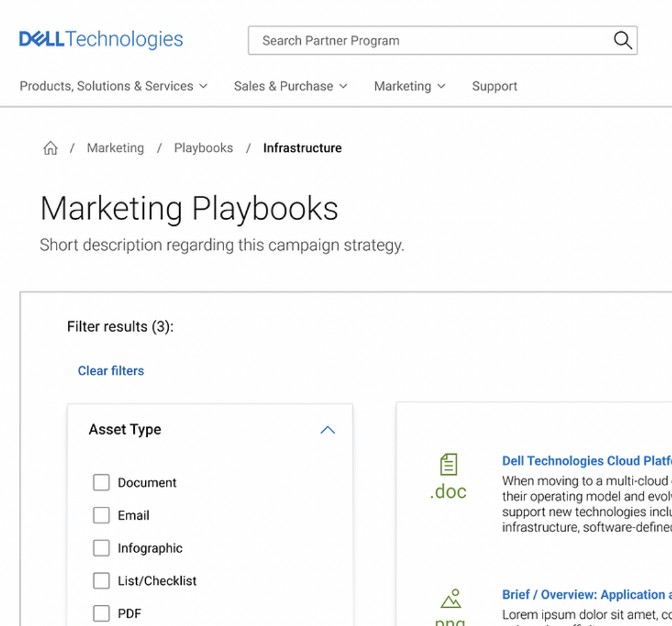Click the Clear filters link

[111, 371]
